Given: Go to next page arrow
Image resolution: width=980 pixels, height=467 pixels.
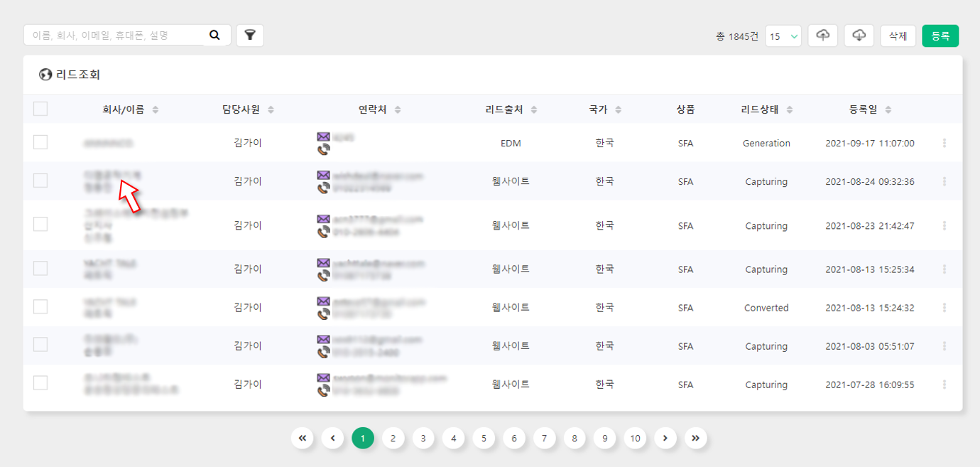Looking at the screenshot, I should (x=665, y=439).
